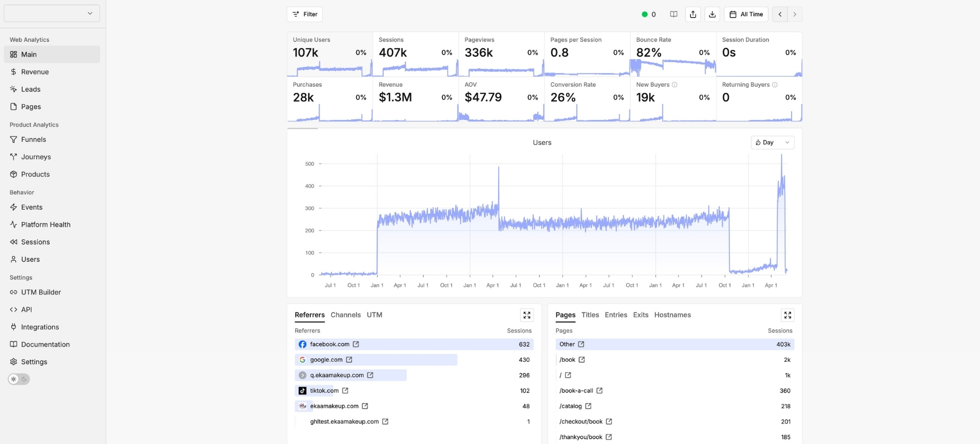The width and height of the screenshot is (980, 444).
Task: Open Journeys in the sidebar
Action: pyautogui.click(x=52, y=157)
